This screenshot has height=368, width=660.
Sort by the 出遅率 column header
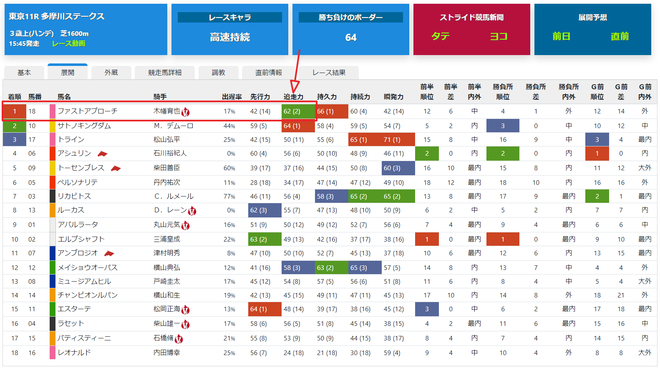point(232,97)
